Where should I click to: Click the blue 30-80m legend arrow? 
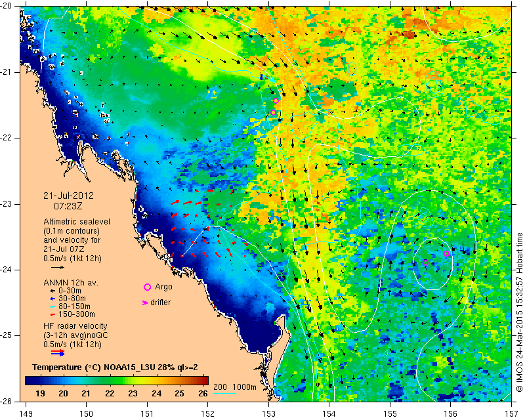52,299
